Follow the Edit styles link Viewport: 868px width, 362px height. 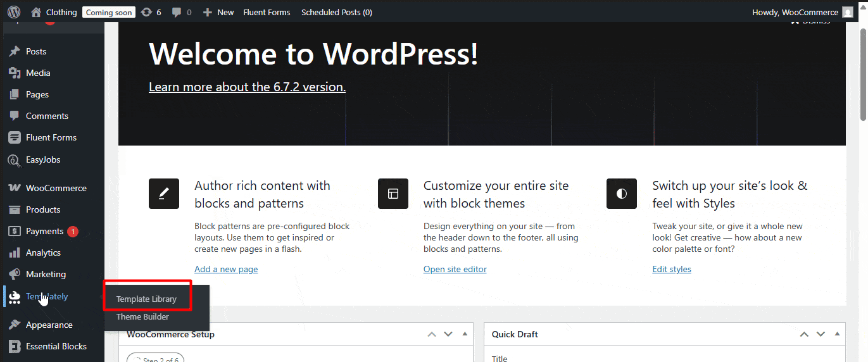click(x=672, y=269)
